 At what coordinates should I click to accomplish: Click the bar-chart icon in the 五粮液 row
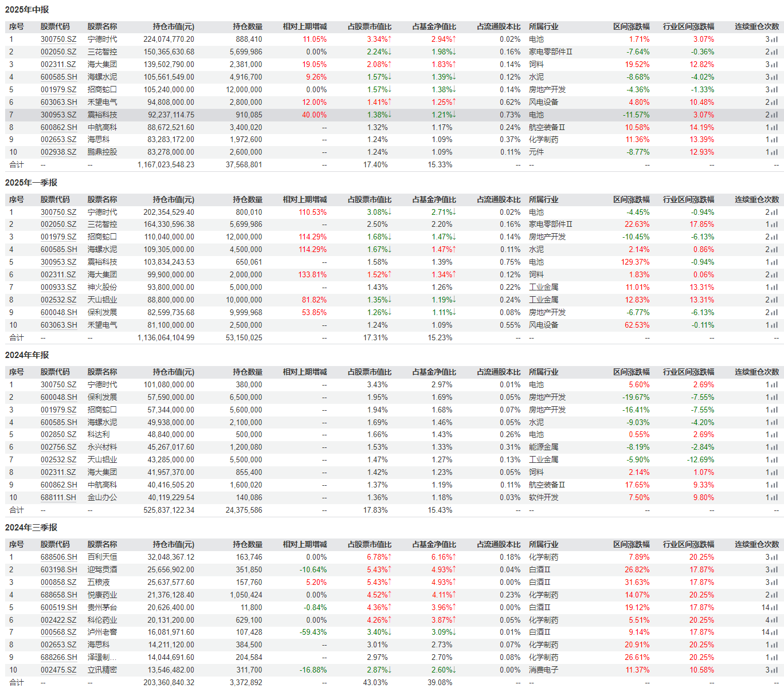pyautogui.click(x=774, y=583)
